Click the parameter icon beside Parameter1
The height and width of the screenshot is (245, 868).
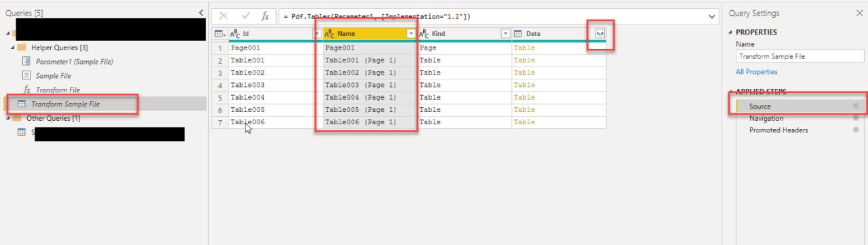[26, 61]
